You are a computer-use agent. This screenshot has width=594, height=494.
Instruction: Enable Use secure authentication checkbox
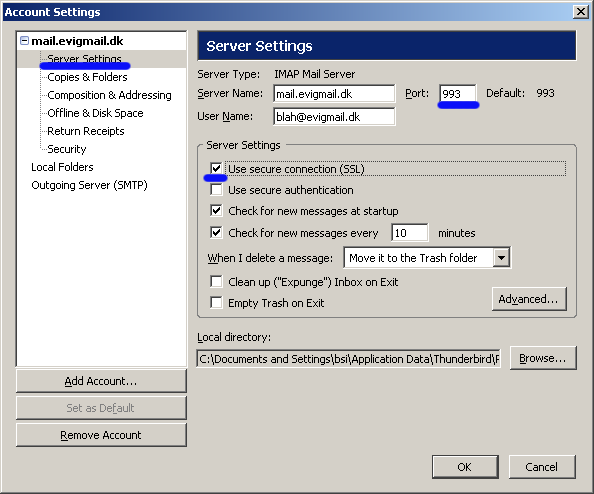(x=216, y=189)
